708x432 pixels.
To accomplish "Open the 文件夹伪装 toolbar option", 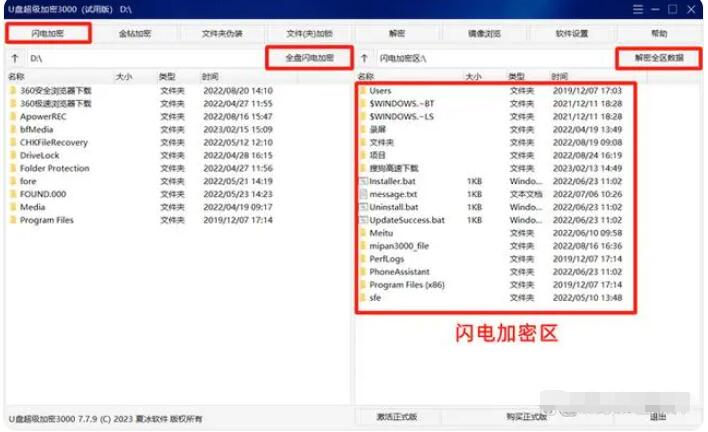I will coord(222,33).
